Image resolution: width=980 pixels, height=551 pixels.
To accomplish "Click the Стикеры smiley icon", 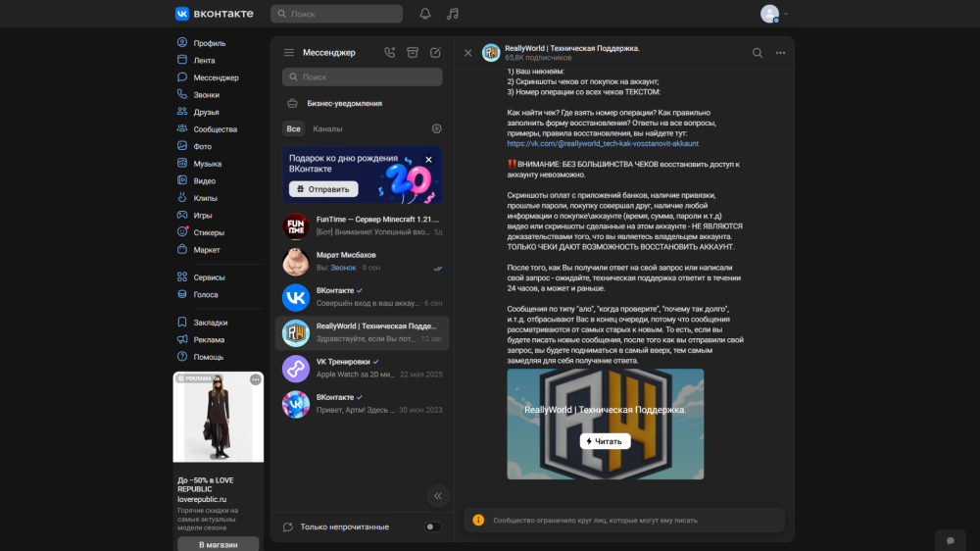I will 182,232.
